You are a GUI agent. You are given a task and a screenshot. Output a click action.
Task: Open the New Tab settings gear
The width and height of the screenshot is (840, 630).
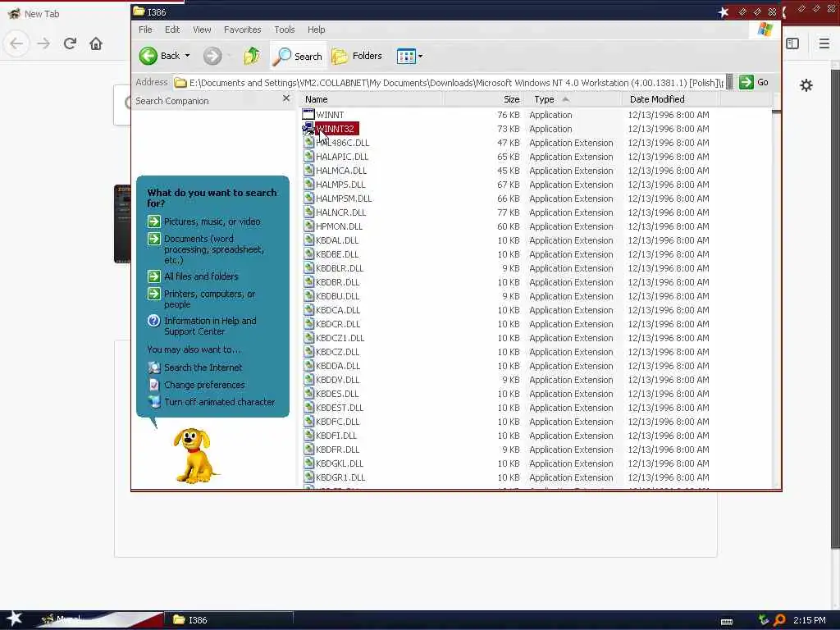tap(806, 85)
